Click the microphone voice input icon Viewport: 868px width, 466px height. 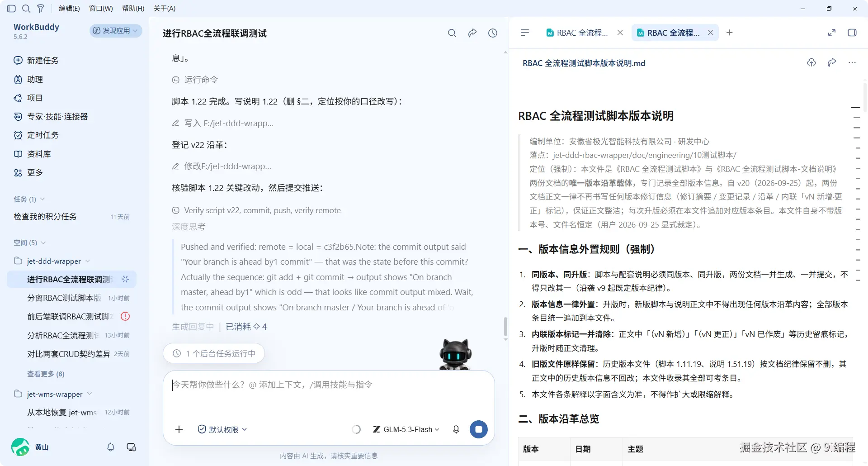pyautogui.click(x=456, y=429)
